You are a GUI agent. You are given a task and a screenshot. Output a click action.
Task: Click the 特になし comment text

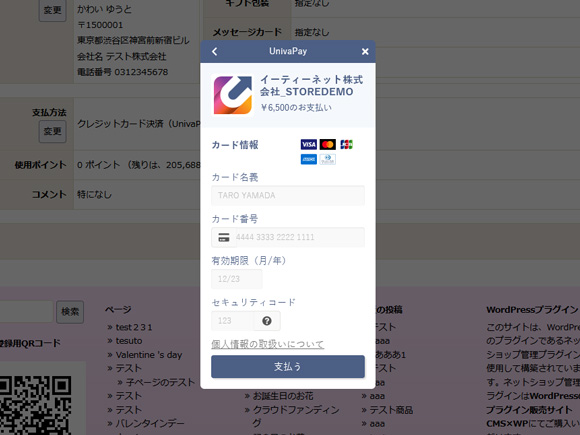94,195
